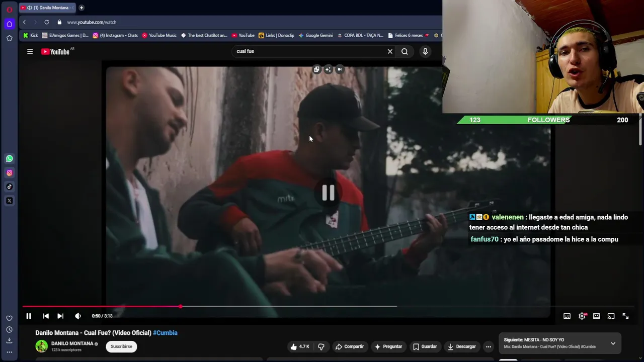The height and width of the screenshot is (362, 644).
Task: Click the popup player icon atop video
Action: coord(316,69)
